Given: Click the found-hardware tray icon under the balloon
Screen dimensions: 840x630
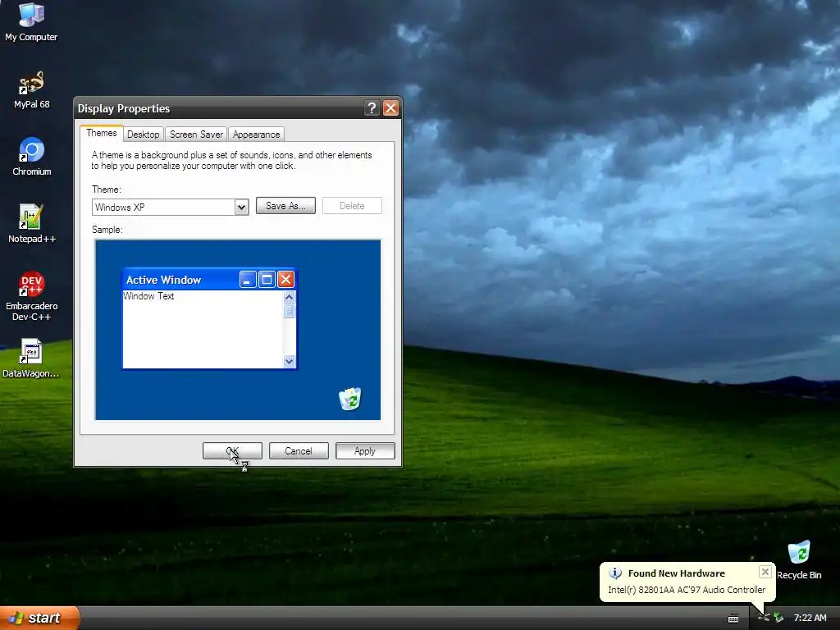Looking at the screenshot, I should (765, 618).
